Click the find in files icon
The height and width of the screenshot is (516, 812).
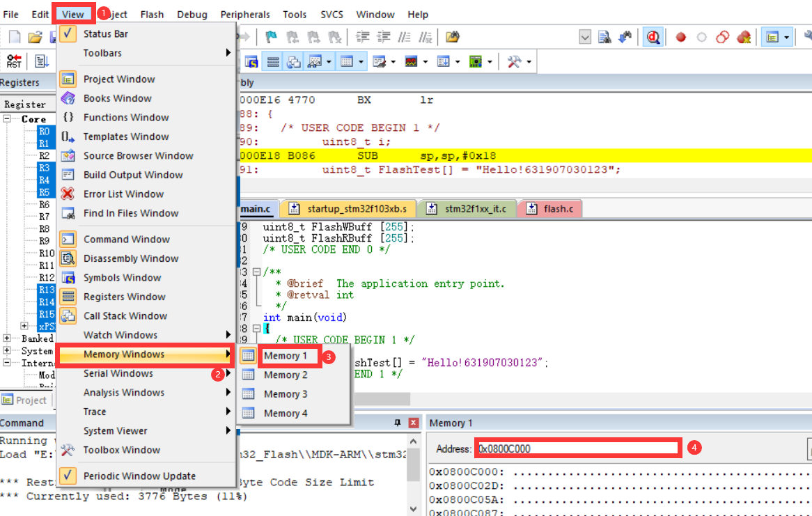(453, 37)
